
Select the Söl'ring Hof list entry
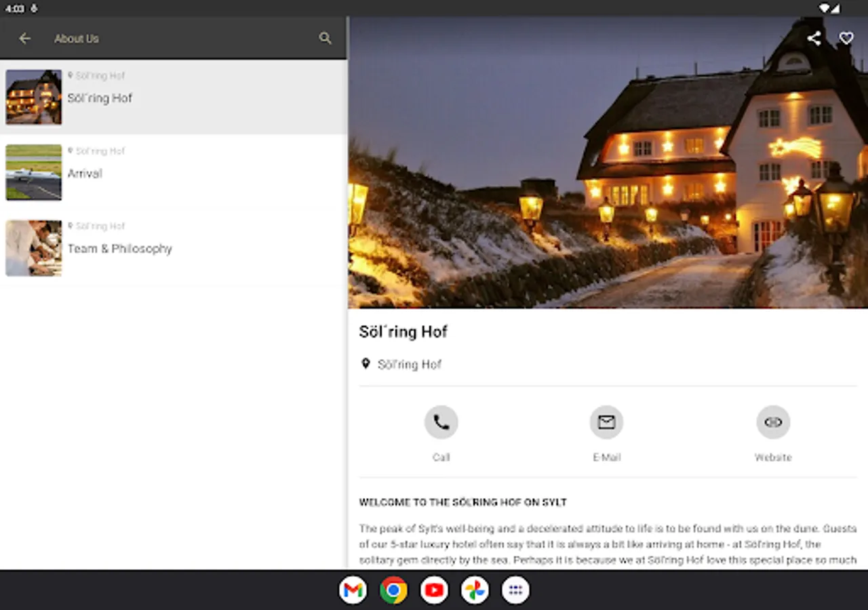click(x=173, y=97)
